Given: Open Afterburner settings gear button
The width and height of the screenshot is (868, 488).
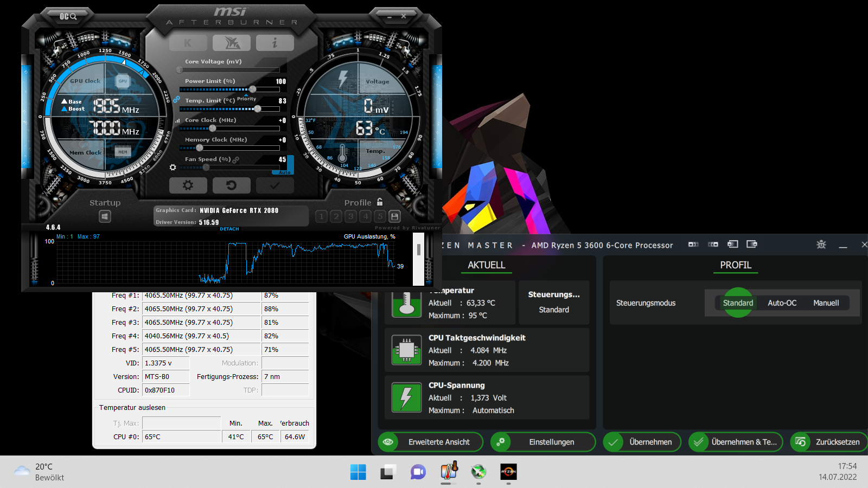Looking at the screenshot, I should [x=188, y=185].
